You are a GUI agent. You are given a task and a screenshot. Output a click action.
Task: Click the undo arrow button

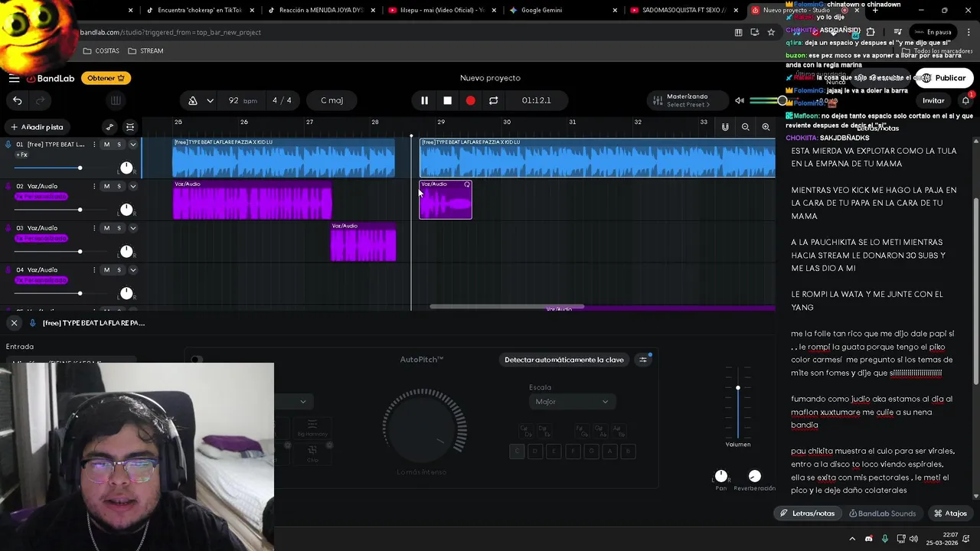(17, 100)
